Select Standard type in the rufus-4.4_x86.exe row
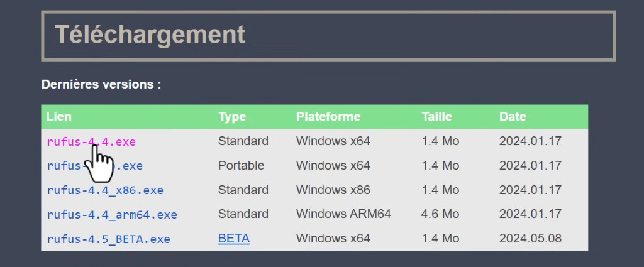This screenshot has height=267, width=644. point(243,190)
